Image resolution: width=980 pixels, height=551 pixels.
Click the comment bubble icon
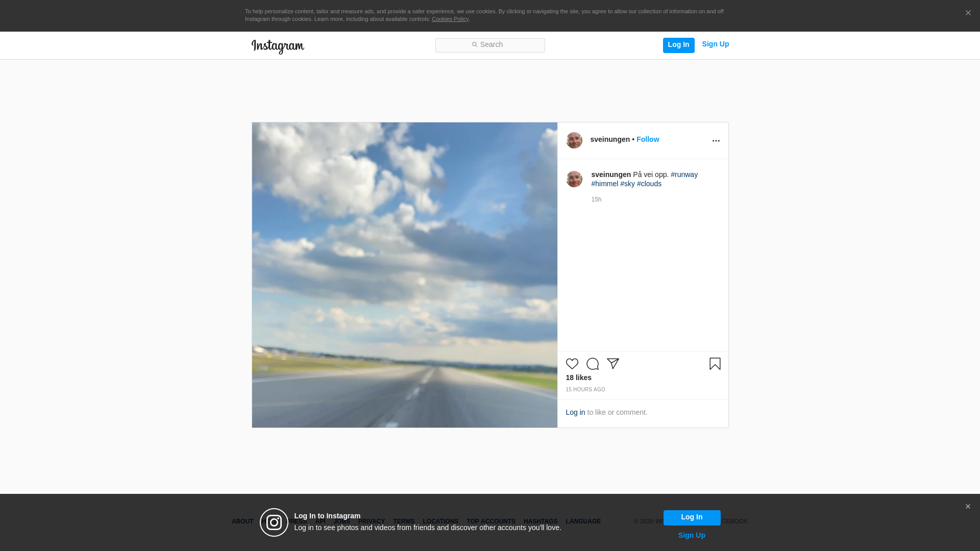[592, 364]
